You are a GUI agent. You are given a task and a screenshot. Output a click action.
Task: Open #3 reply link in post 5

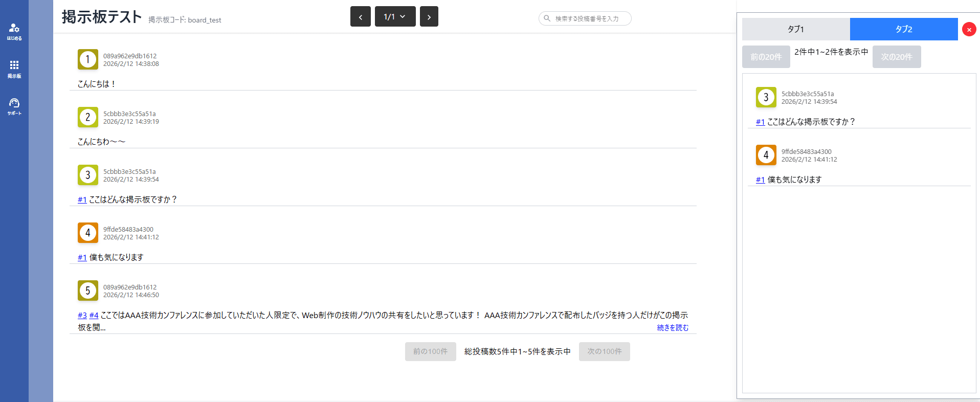pos(82,315)
